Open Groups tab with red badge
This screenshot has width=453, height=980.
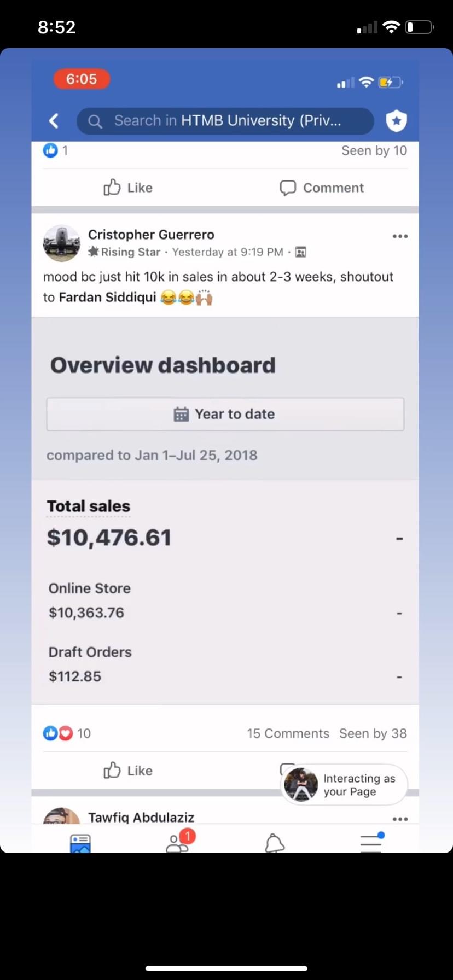click(178, 842)
